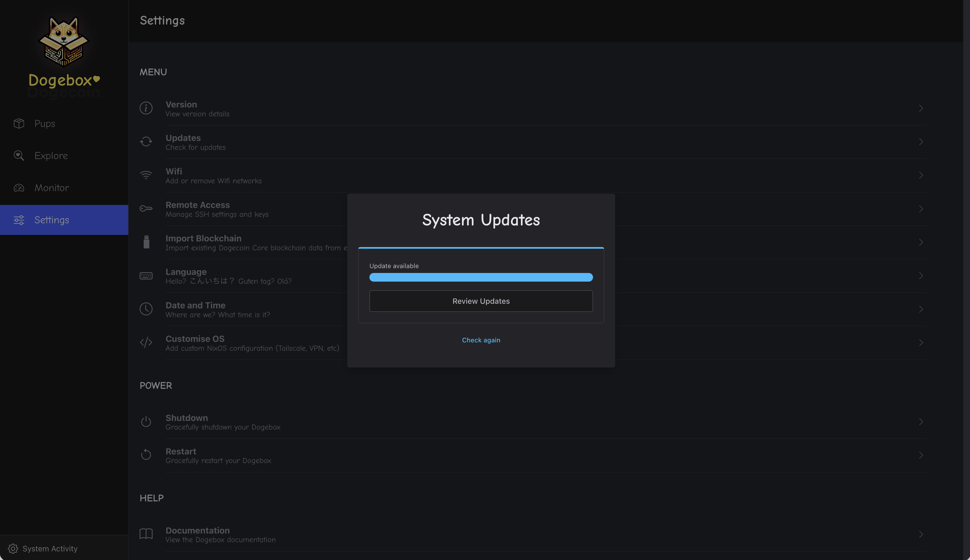Click the Customise OS code brackets icon
Viewport: 970px width, 560px height.
click(146, 342)
